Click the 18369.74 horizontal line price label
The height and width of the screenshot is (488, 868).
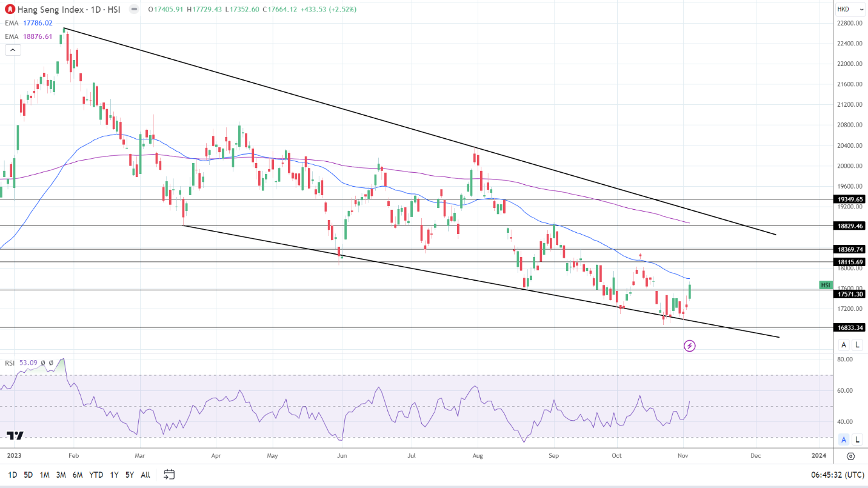pos(850,249)
